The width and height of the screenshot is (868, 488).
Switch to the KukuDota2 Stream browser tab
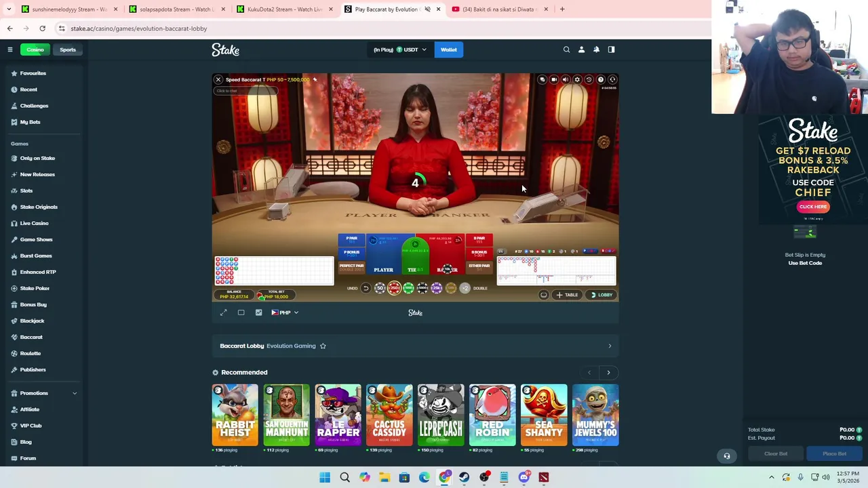(285, 9)
